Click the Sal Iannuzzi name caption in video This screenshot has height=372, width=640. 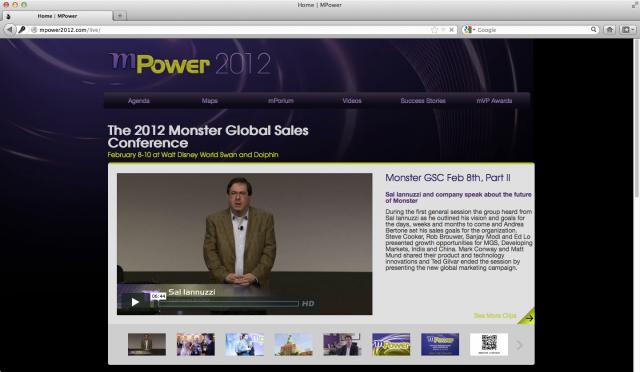pos(192,292)
